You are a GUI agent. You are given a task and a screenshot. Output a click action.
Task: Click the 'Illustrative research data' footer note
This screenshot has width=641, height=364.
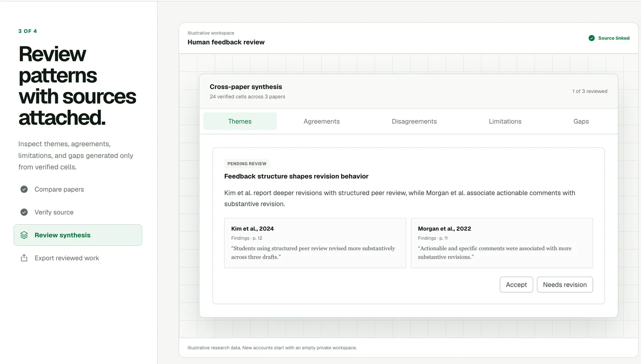(272, 348)
